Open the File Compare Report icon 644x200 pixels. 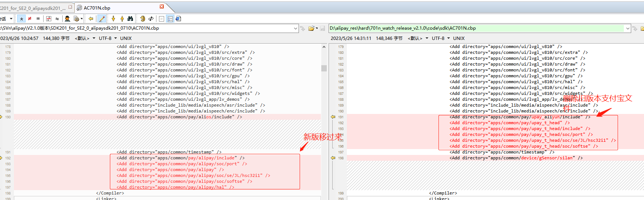pyautogui.click(x=178, y=19)
